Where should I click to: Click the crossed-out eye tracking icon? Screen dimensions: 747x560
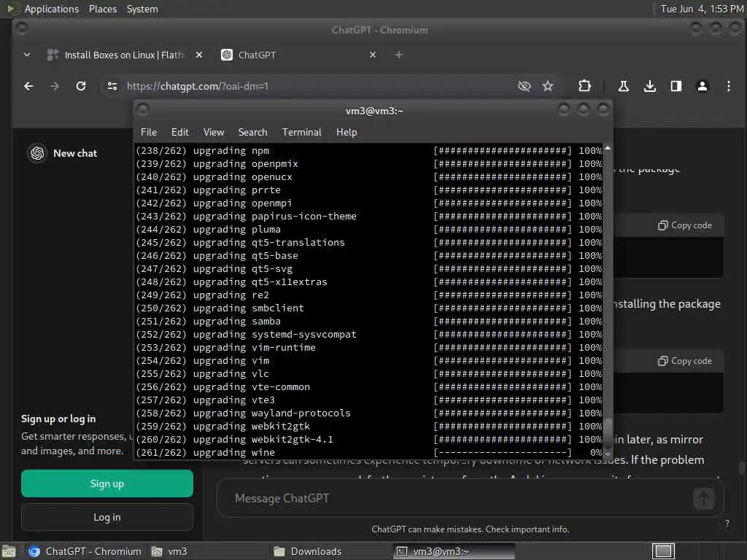click(x=524, y=86)
